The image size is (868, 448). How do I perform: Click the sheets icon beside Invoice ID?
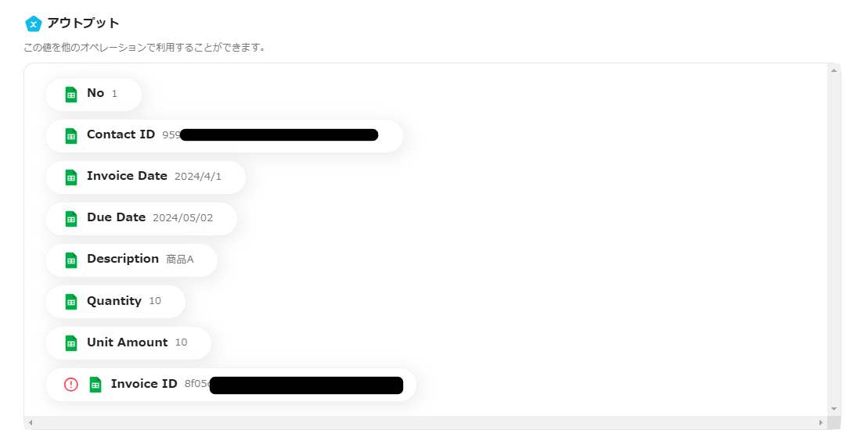(x=95, y=385)
